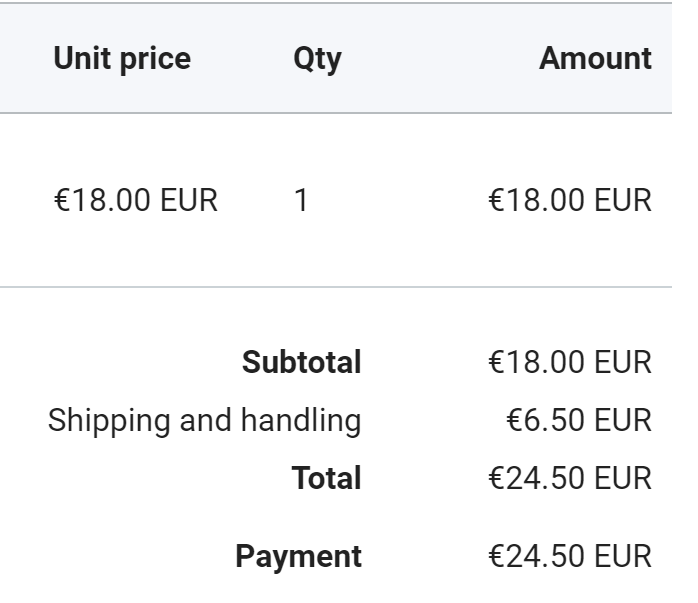
Task: Click the Total label
Action: [x=326, y=478]
